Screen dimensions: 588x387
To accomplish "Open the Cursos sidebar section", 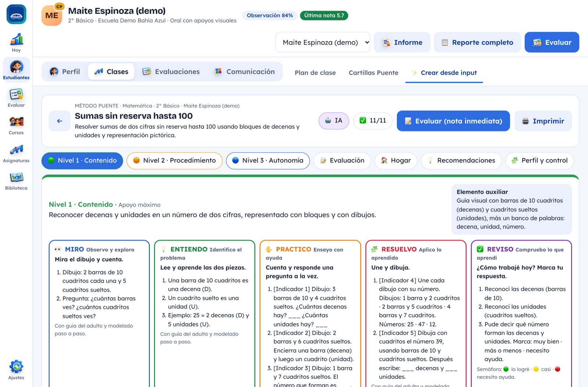I will 16,125.
